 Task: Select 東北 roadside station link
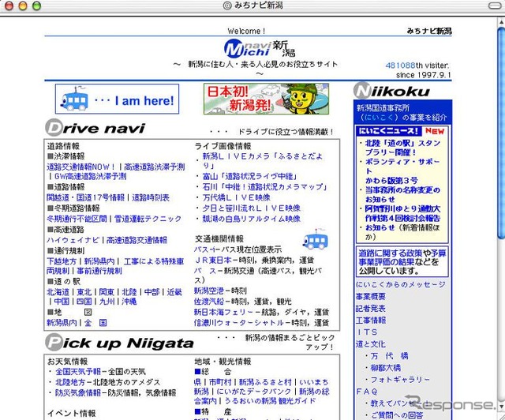pyautogui.click(x=84, y=292)
